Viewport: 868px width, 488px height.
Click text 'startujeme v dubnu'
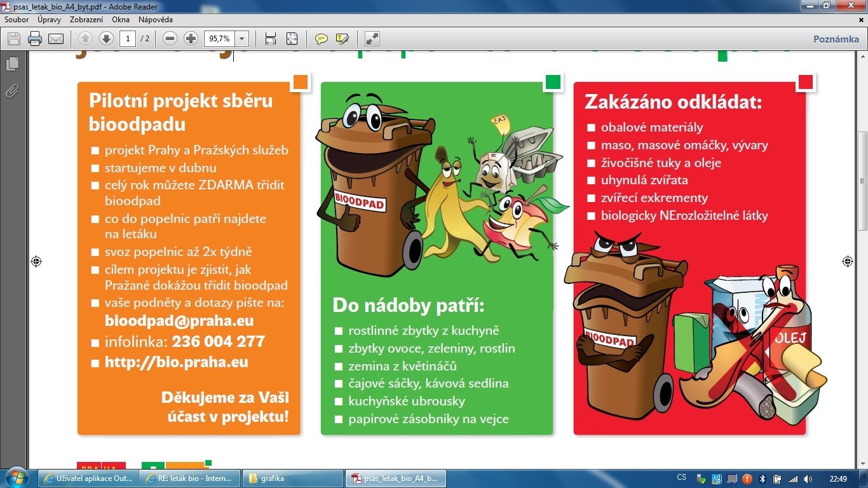(x=161, y=168)
